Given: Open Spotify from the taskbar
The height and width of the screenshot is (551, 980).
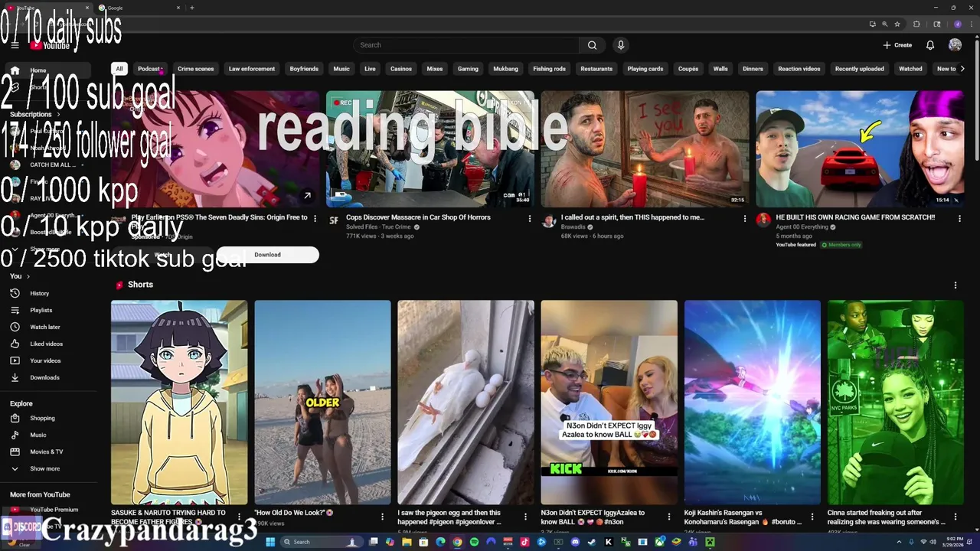Looking at the screenshot, I should (x=474, y=542).
